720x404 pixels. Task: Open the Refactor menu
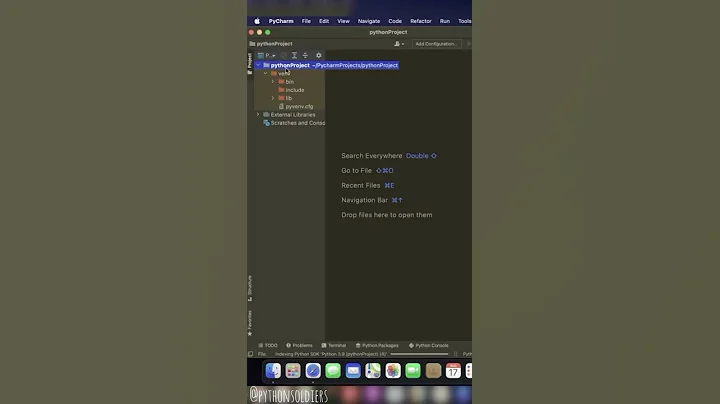[421, 21]
